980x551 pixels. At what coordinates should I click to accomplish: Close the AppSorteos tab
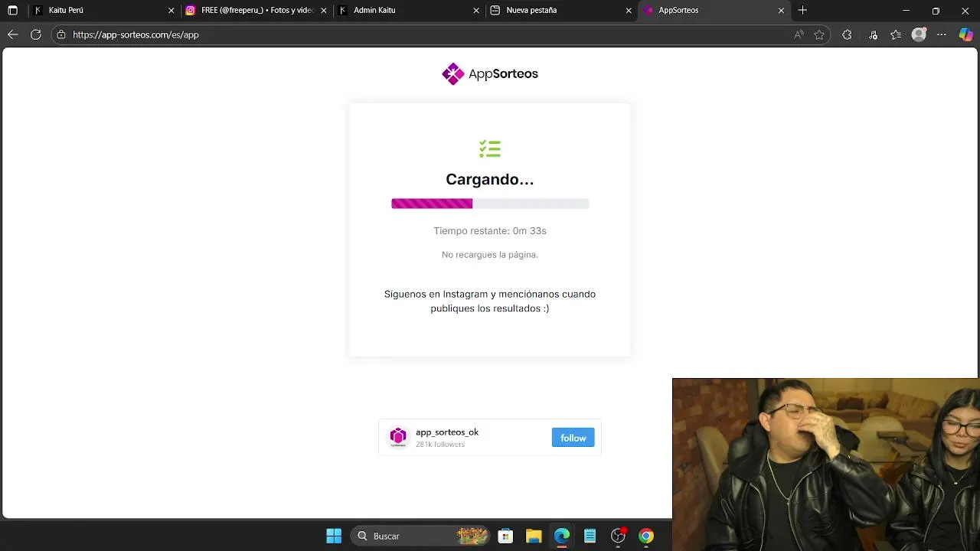pos(781,11)
